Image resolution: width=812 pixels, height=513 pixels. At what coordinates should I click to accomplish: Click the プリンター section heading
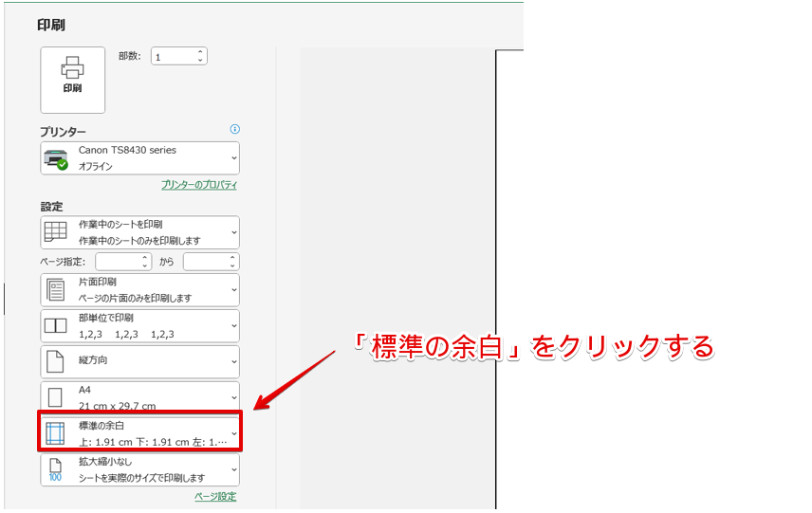tap(64, 132)
